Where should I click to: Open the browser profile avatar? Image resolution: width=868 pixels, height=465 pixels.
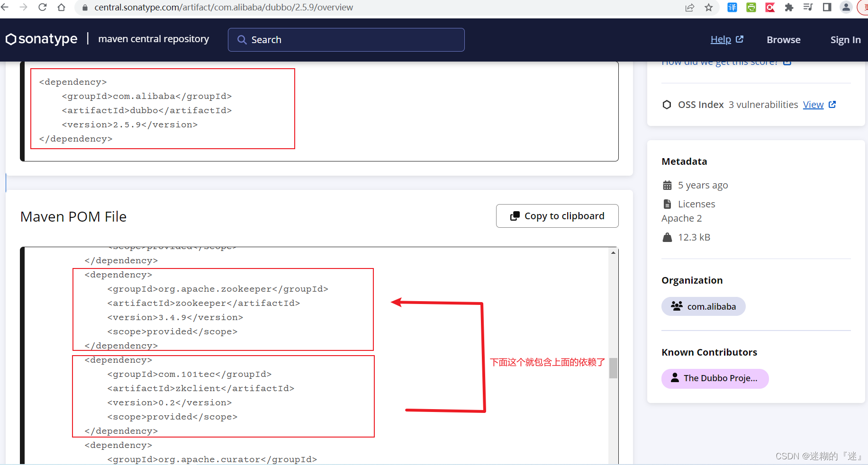click(846, 7)
